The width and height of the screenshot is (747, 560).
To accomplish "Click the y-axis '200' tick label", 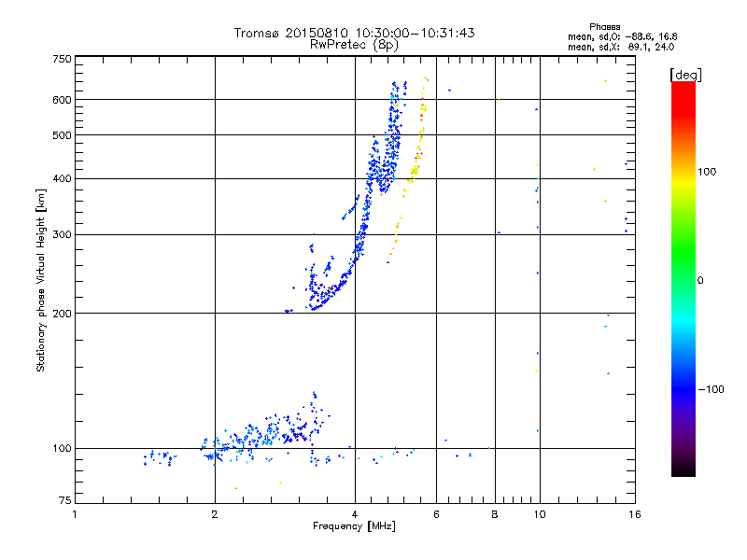I will (62, 314).
